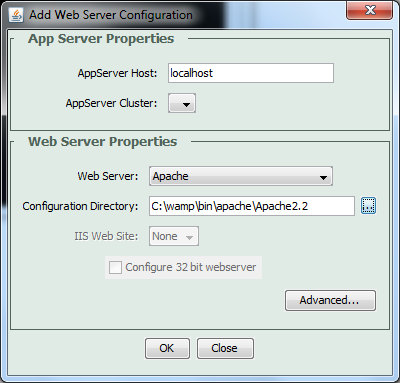Click the AppServer Host label
400x383 pixels.
click(x=117, y=73)
